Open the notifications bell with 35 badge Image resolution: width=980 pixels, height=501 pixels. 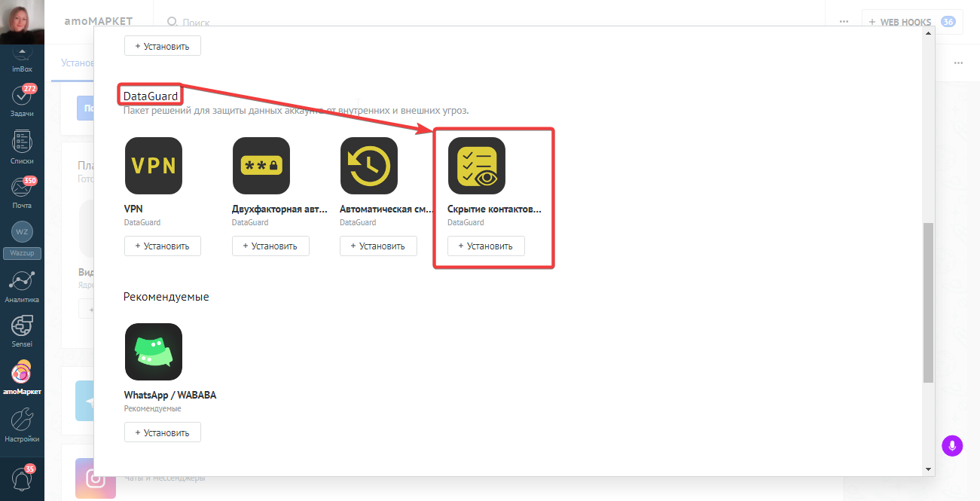tap(22, 478)
